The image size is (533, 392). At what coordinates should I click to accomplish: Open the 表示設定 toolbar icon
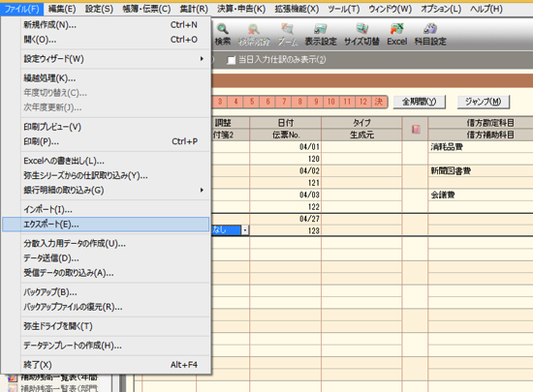(x=320, y=34)
